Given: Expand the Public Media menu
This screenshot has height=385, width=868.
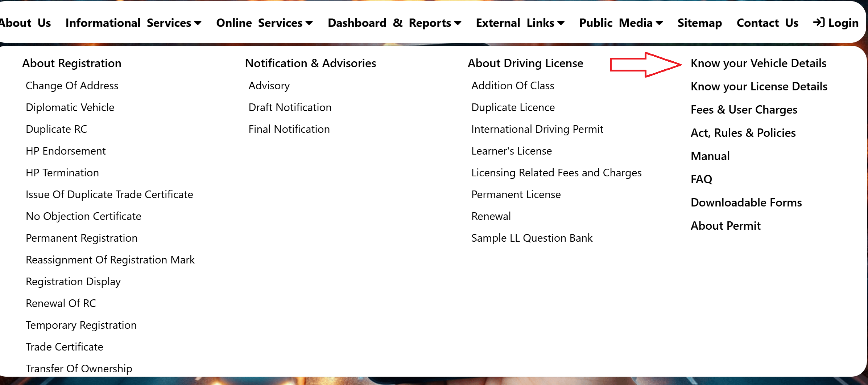Looking at the screenshot, I should point(621,23).
